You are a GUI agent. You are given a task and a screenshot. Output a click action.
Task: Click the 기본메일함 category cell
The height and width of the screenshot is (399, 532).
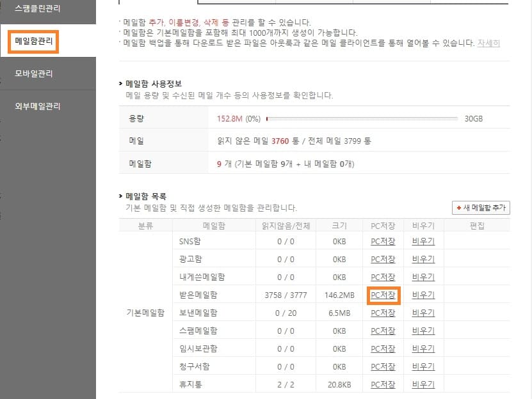[145, 313]
